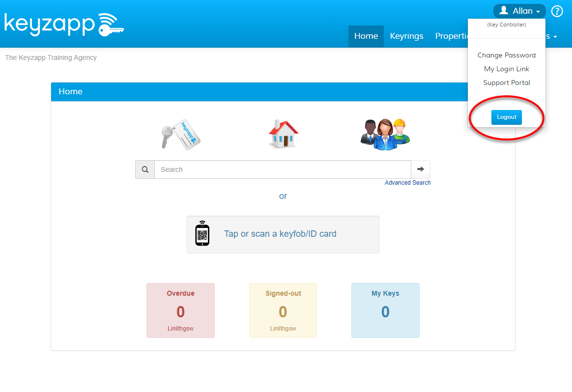Viewport: 572px width, 392px height.
Task: Click the Home panel heading
Action: point(70,91)
